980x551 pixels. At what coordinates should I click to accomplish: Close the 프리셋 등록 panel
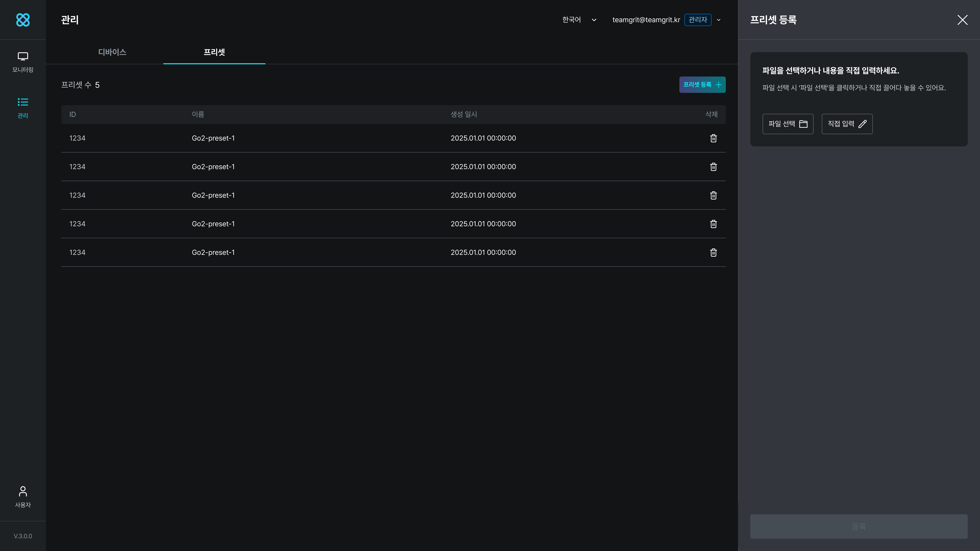(962, 20)
